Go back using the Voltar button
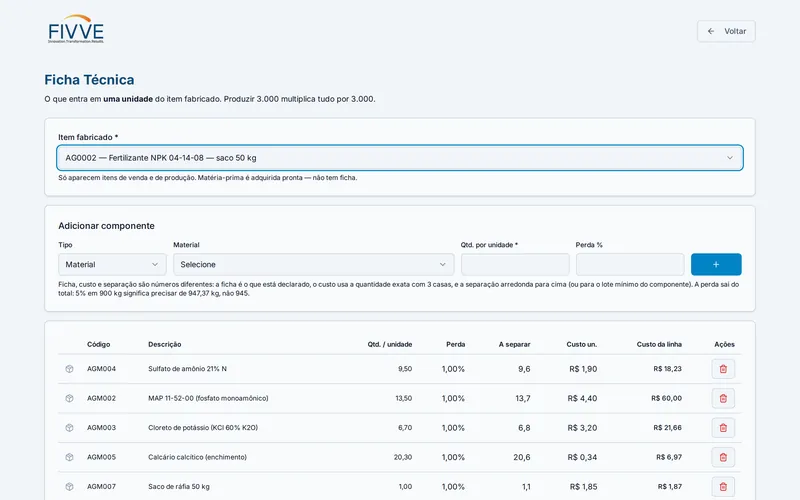800x500 pixels. point(726,31)
